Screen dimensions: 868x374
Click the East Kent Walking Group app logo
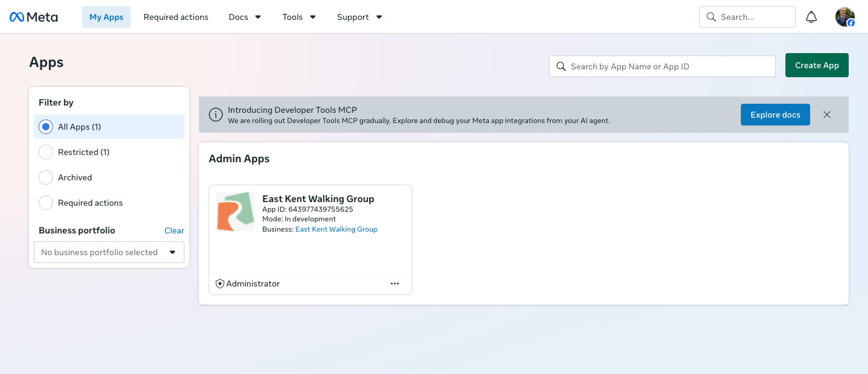[236, 212]
